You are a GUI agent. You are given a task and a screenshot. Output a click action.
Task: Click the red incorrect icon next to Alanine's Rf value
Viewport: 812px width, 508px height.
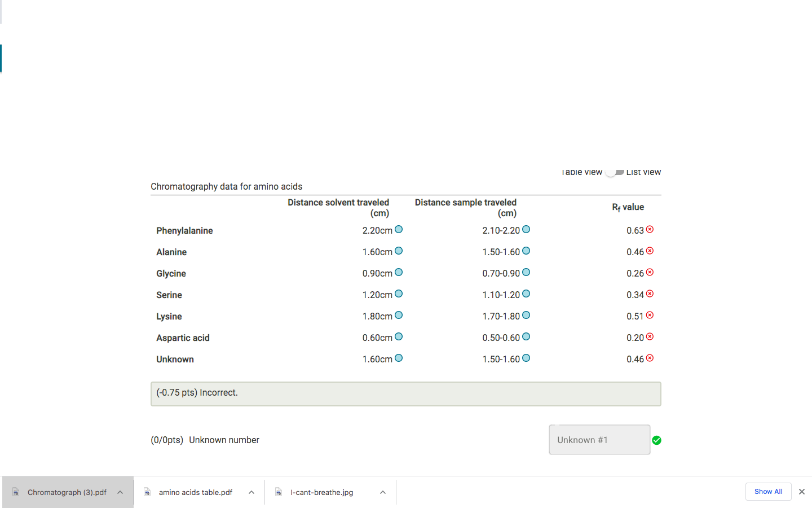pos(650,251)
